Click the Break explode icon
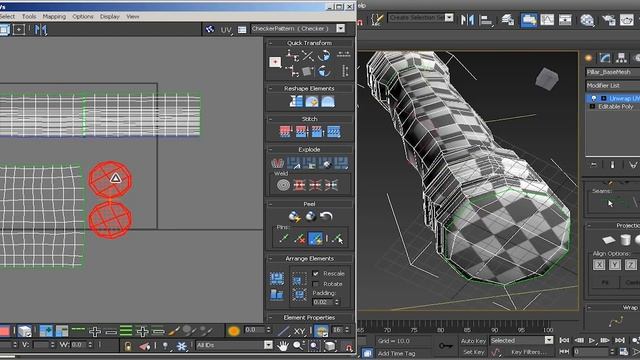 (278, 163)
